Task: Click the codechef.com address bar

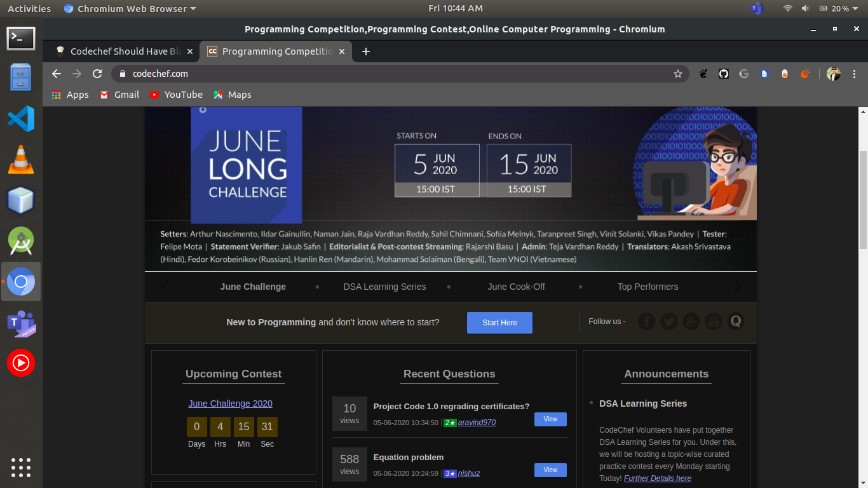Action: pyautogui.click(x=400, y=74)
